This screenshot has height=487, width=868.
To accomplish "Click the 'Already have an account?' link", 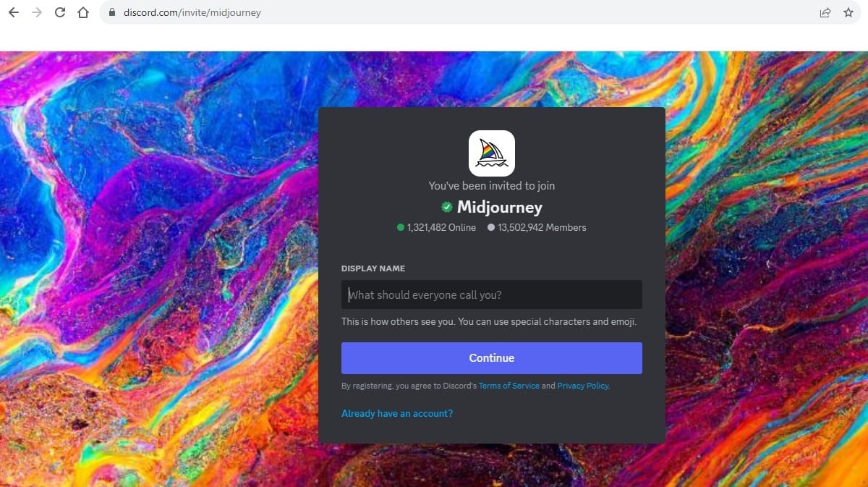I will [x=397, y=413].
